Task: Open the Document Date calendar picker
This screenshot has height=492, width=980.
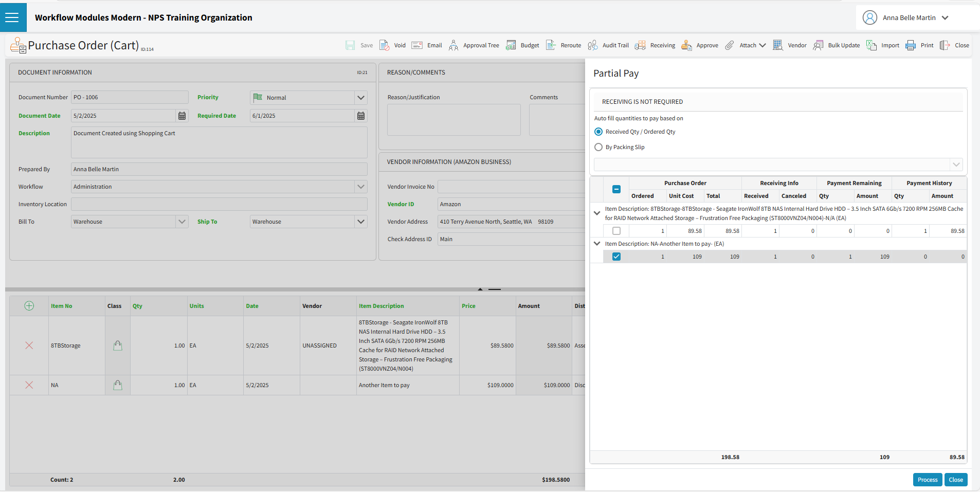Action: coord(182,116)
